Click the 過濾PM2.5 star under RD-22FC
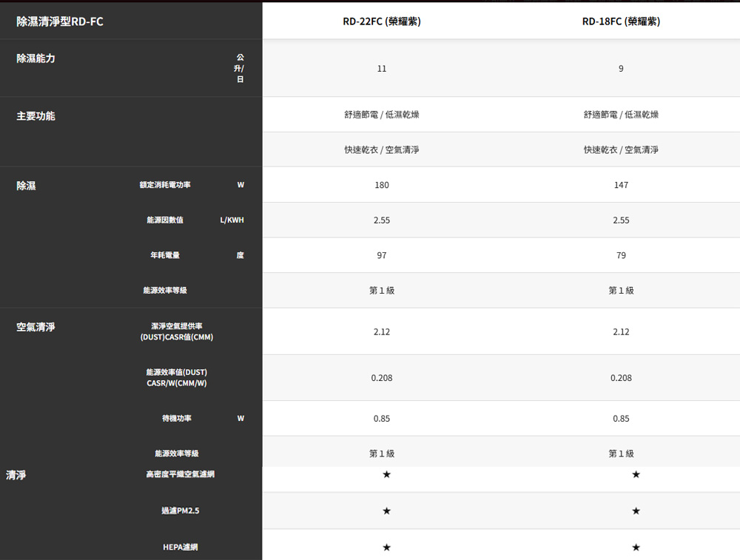 (x=386, y=510)
